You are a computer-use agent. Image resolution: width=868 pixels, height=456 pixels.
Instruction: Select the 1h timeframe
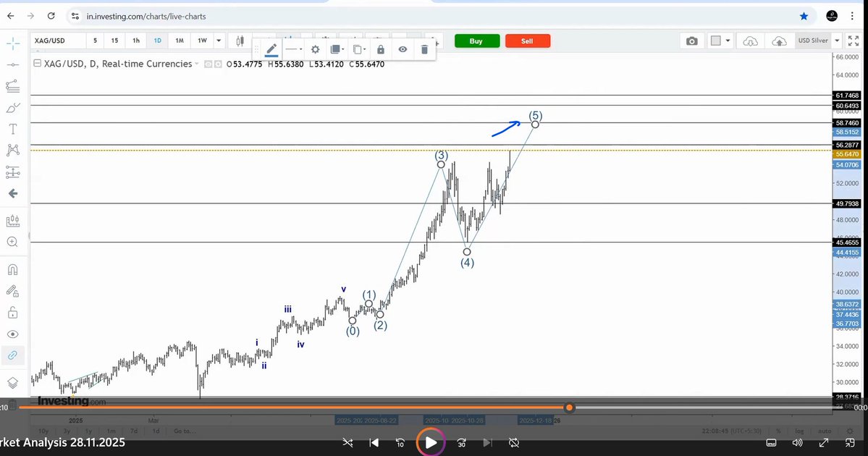[x=135, y=41]
